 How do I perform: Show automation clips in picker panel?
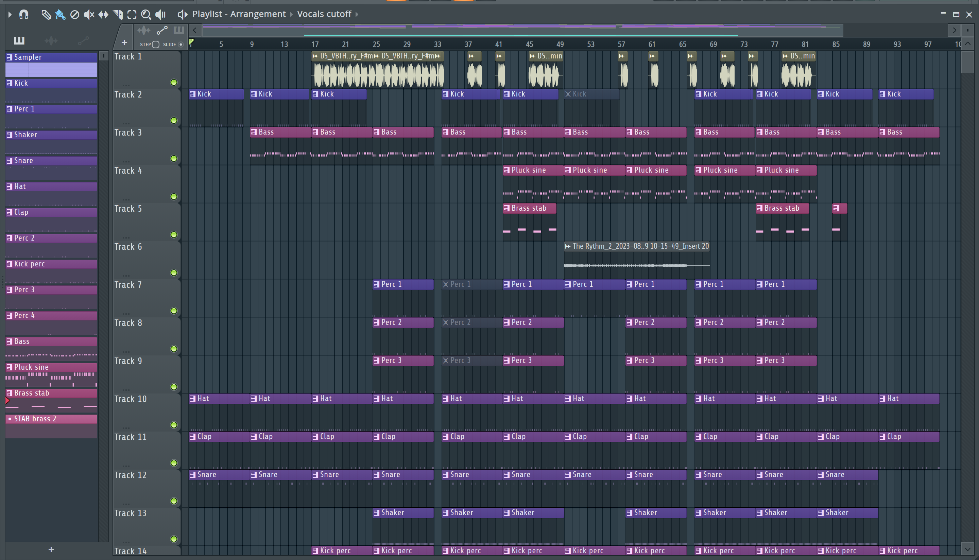(83, 40)
